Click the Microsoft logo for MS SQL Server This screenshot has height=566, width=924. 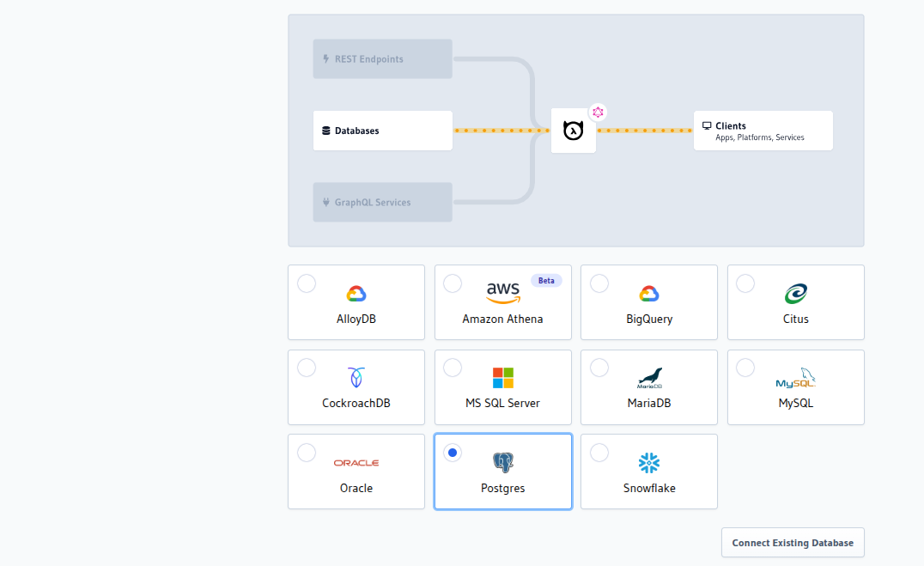click(x=502, y=378)
